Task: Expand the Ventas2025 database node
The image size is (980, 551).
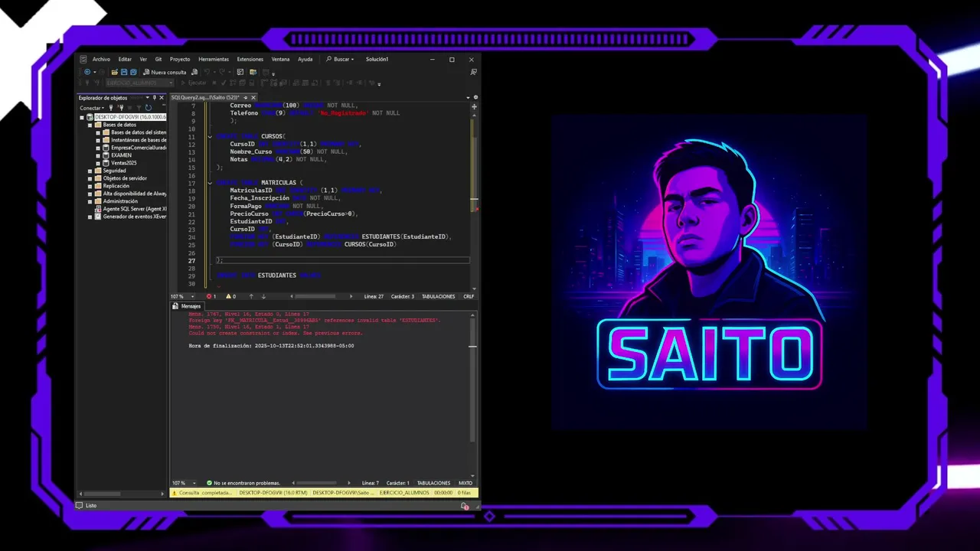Action: pyautogui.click(x=98, y=163)
